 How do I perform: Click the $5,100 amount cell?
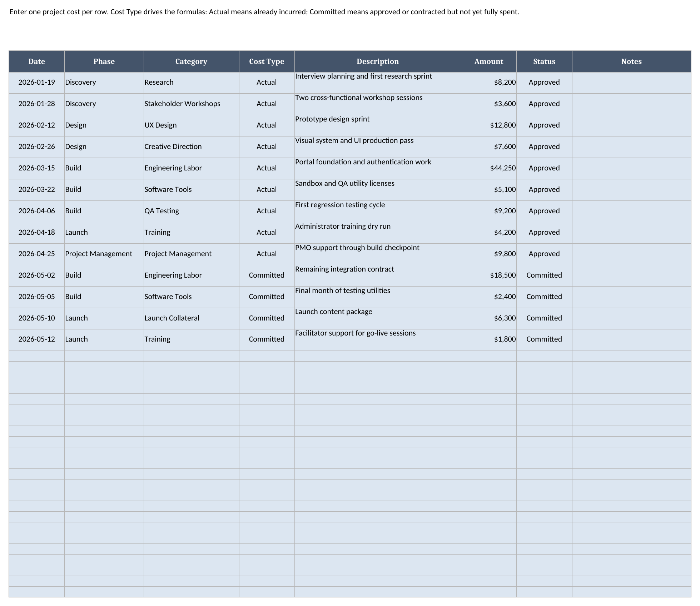click(x=489, y=190)
